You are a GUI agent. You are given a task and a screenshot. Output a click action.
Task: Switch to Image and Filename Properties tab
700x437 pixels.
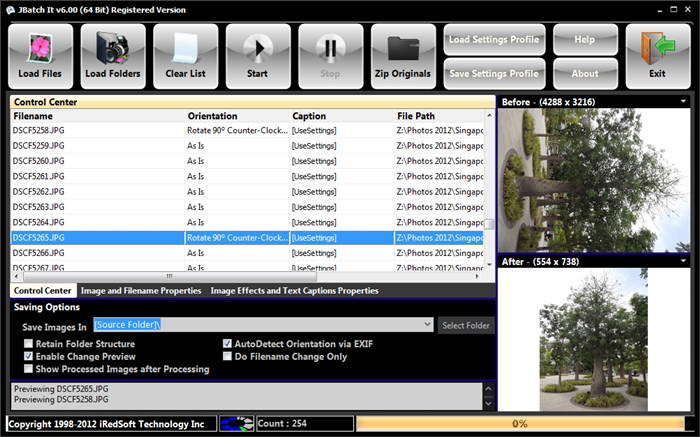(x=141, y=291)
